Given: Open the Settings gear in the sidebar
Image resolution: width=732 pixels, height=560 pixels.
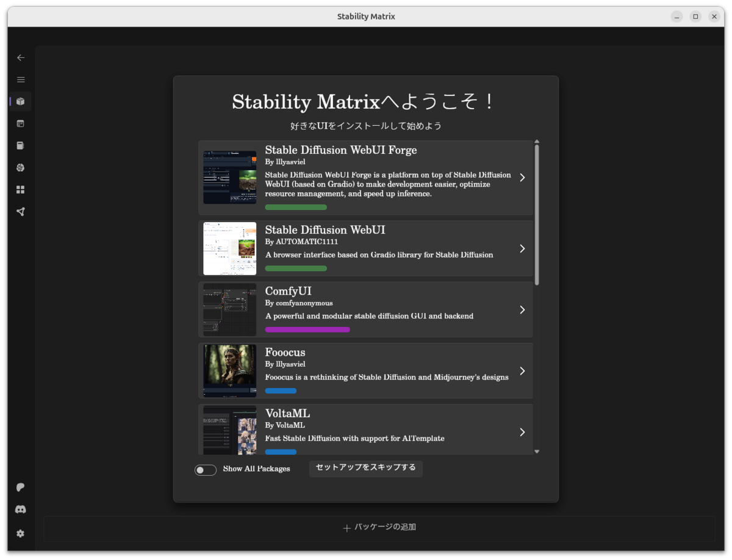Looking at the screenshot, I should [x=21, y=533].
